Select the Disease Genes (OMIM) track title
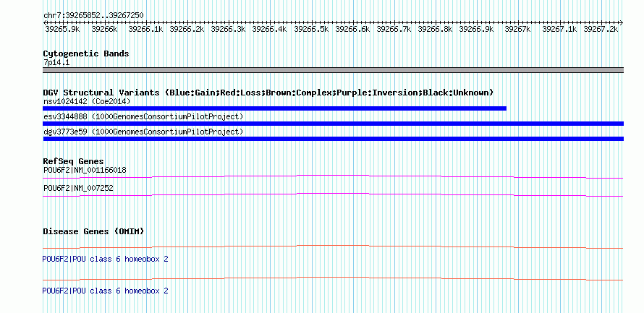This screenshot has width=644, height=313. (93, 231)
